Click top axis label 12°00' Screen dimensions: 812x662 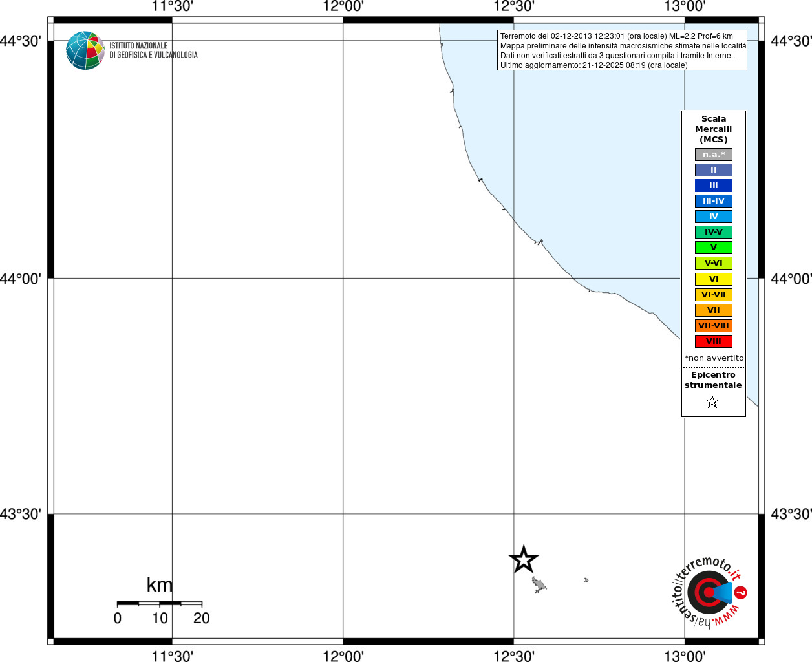point(343,6)
